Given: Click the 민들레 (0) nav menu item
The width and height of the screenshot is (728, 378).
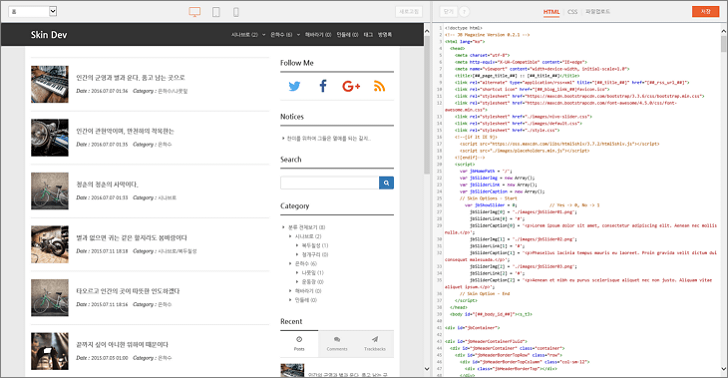Looking at the screenshot, I should point(347,35).
